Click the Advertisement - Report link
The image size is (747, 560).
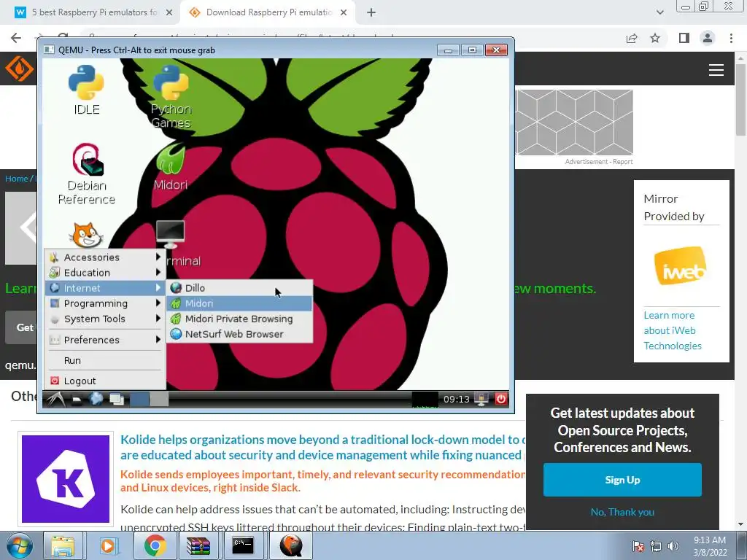(x=599, y=161)
